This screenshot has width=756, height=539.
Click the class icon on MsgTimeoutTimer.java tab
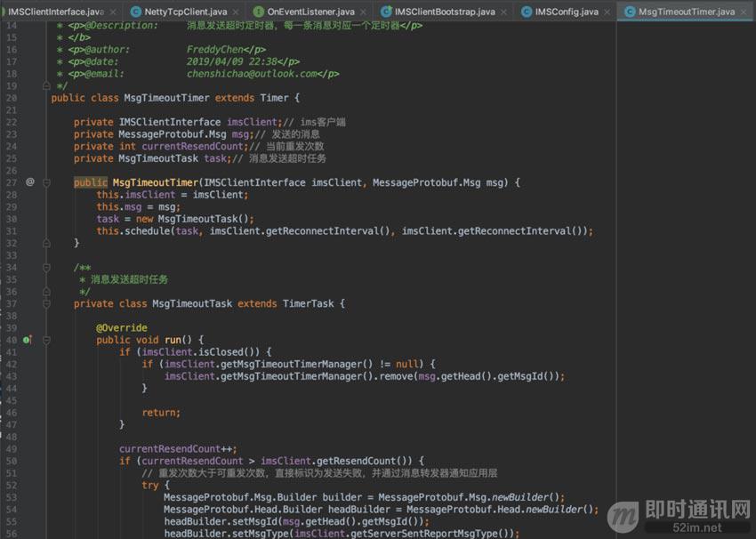pyautogui.click(x=630, y=12)
